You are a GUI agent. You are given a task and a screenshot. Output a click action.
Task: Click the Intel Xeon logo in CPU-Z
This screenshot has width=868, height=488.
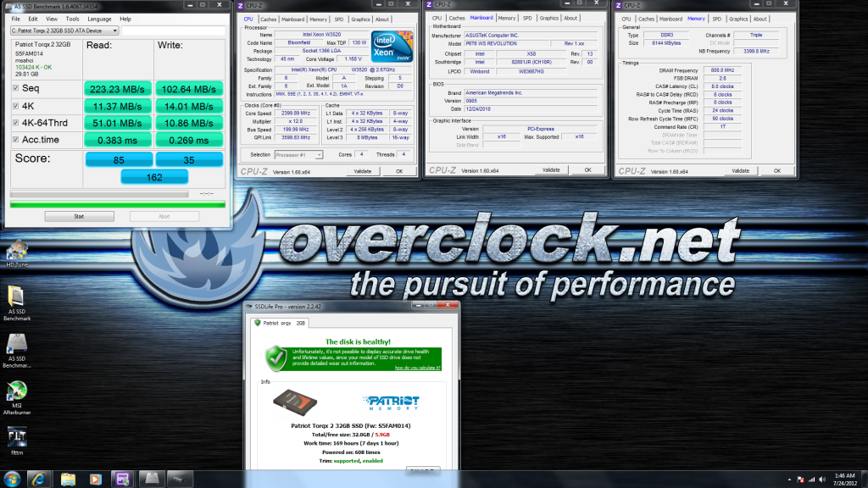pyautogui.click(x=392, y=44)
